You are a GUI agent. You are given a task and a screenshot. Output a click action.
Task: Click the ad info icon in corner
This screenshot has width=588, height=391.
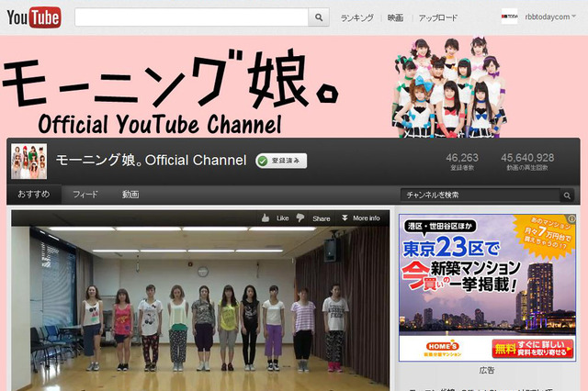click(571, 218)
